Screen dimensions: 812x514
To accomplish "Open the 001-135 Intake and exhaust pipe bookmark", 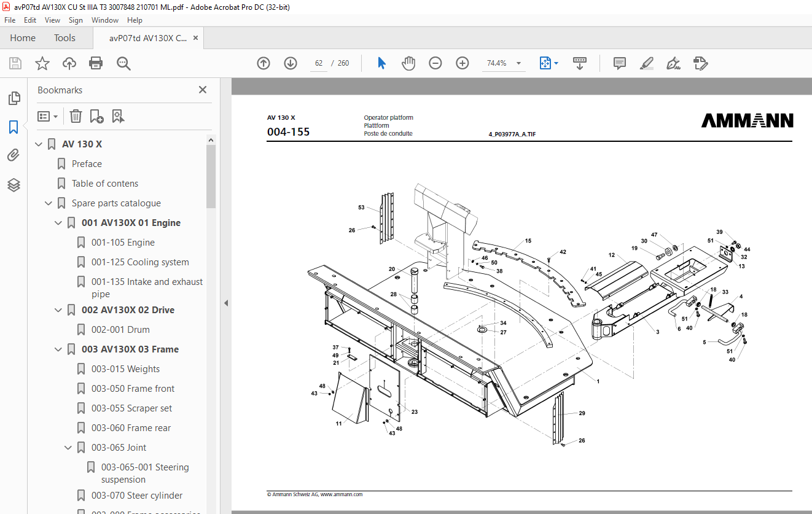I will click(x=147, y=288).
